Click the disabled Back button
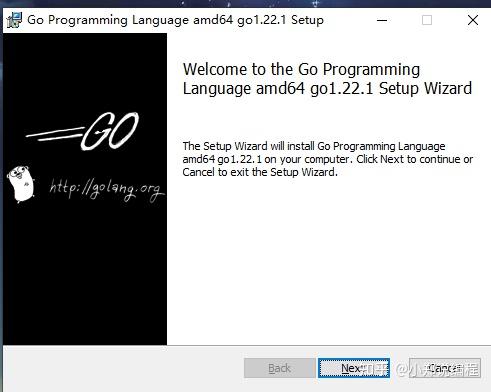The height and width of the screenshot is (392, 491). (279, 368)
